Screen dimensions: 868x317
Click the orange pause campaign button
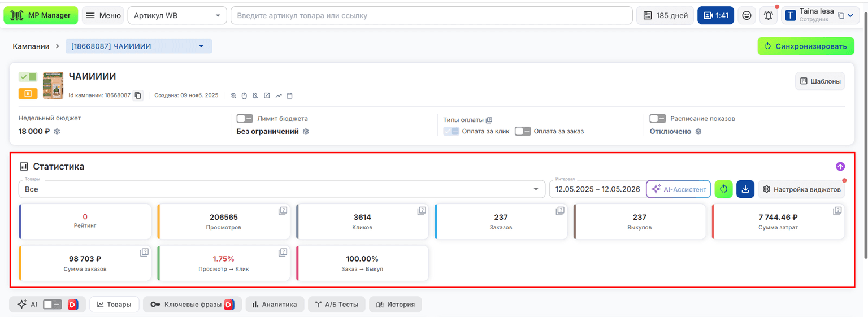pyautogui.click(x=28, y=93)
